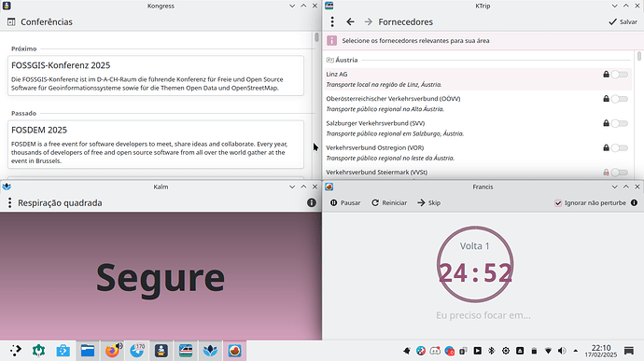Expand hidden system tray icons arrow
The image size is (644, 361).
pos(576,351)
